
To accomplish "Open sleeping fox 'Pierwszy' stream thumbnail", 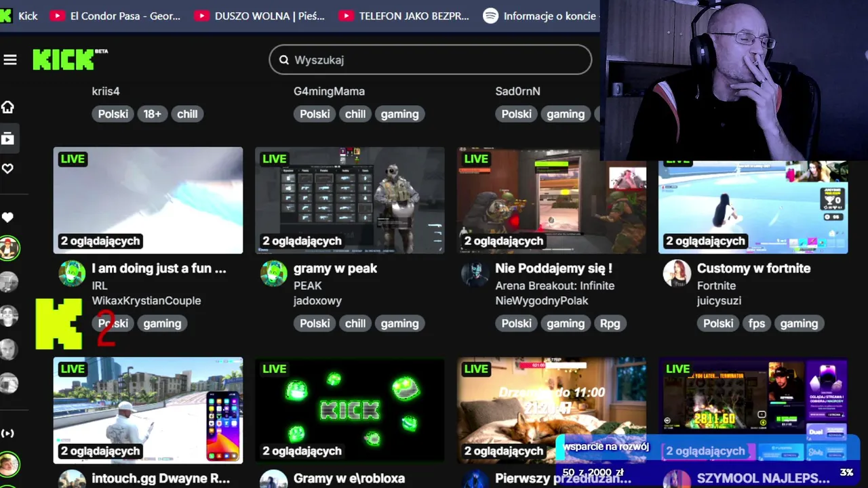I will click(551, 410).
